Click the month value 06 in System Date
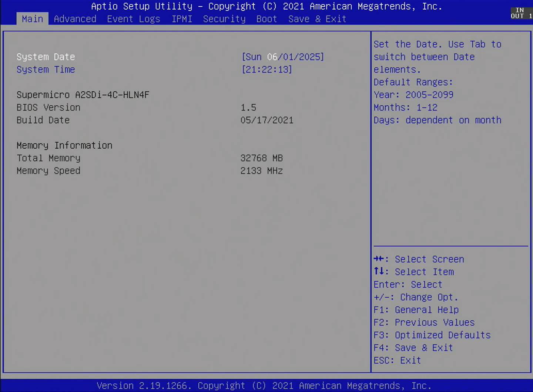This screenshot has width=533, height=392. (272, 57)
